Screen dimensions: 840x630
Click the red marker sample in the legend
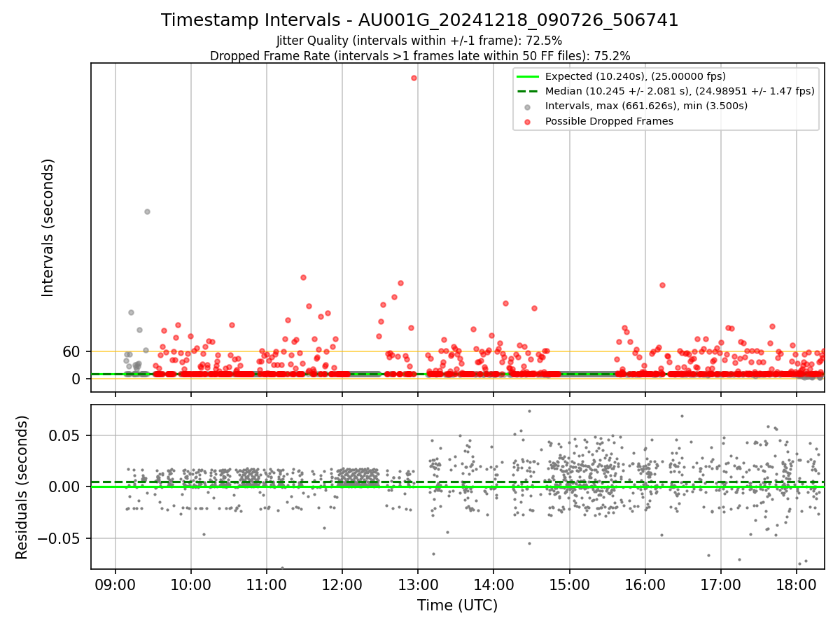coord(528,122)
